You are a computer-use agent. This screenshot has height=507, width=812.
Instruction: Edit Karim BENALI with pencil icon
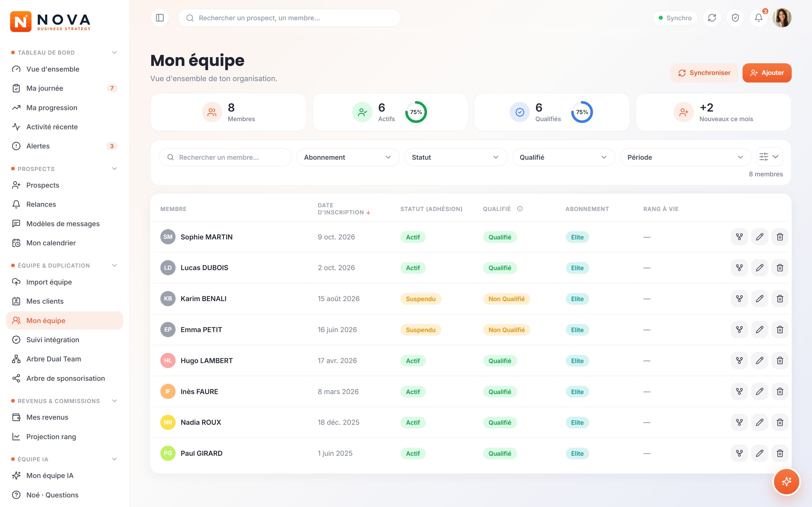tap(760, 299)
